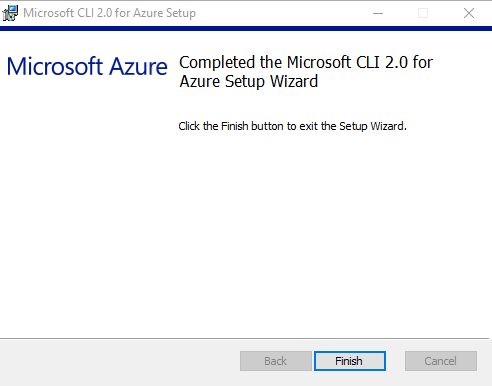Screen dimensions: 492x386
Task: Click heading line "Completed the Microsoft CLI 2.0 for"
Action: 306,62
